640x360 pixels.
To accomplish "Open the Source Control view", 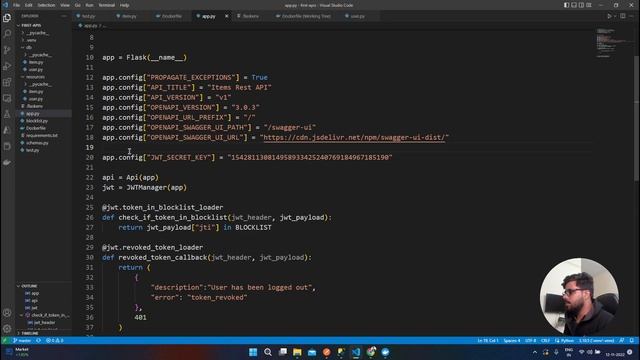I will click(7, 50).
